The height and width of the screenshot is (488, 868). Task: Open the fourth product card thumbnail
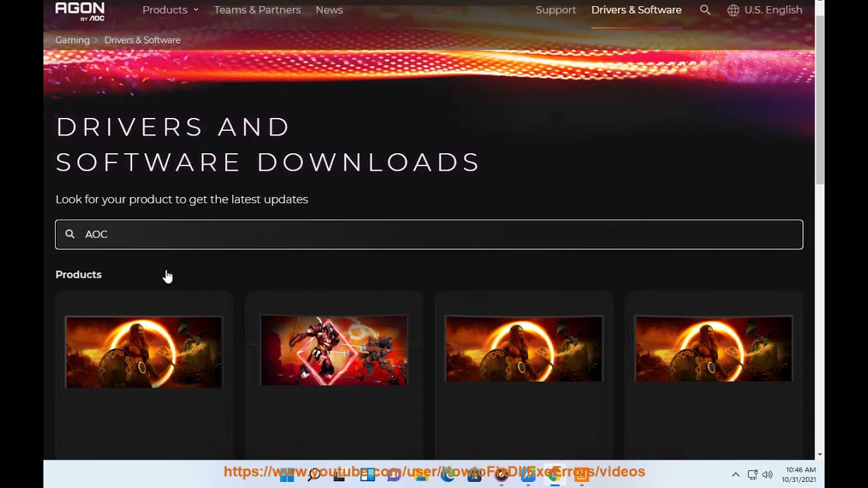(x=713, y=348)
